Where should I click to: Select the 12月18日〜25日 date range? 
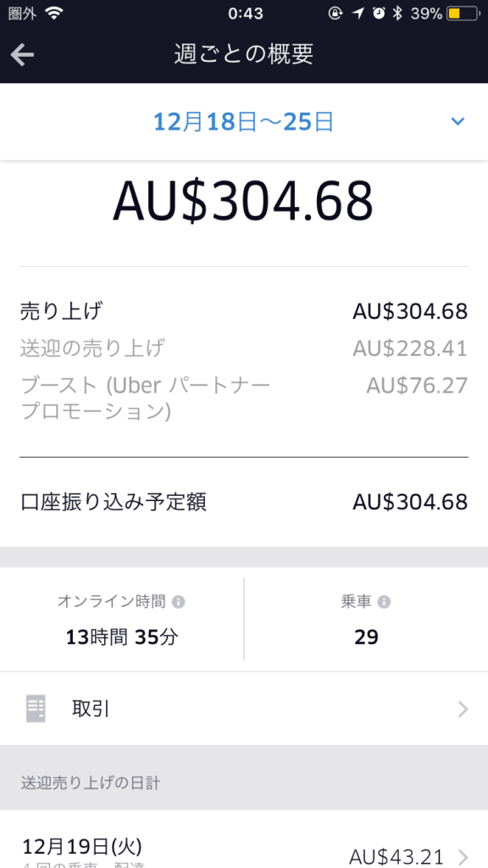(243, 122)
